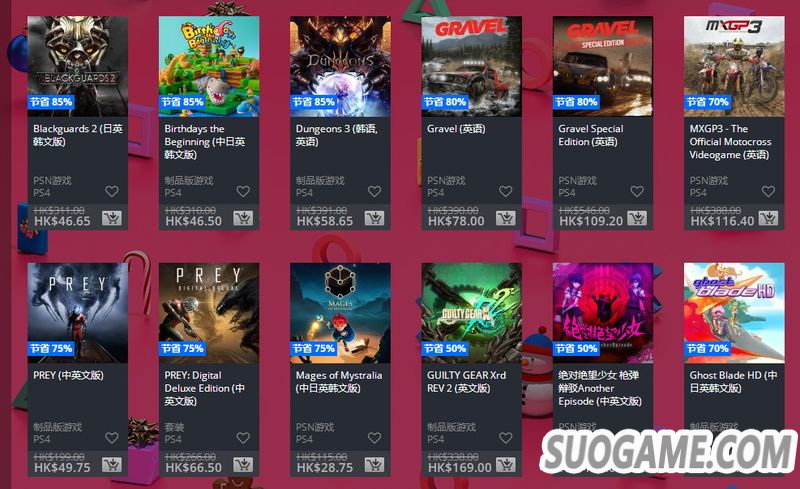The height and width of the screenshot is (489, 800).
Task: Open Ghost Blade HD cover image
Action: pyautogui.click(x=734, y=313)
